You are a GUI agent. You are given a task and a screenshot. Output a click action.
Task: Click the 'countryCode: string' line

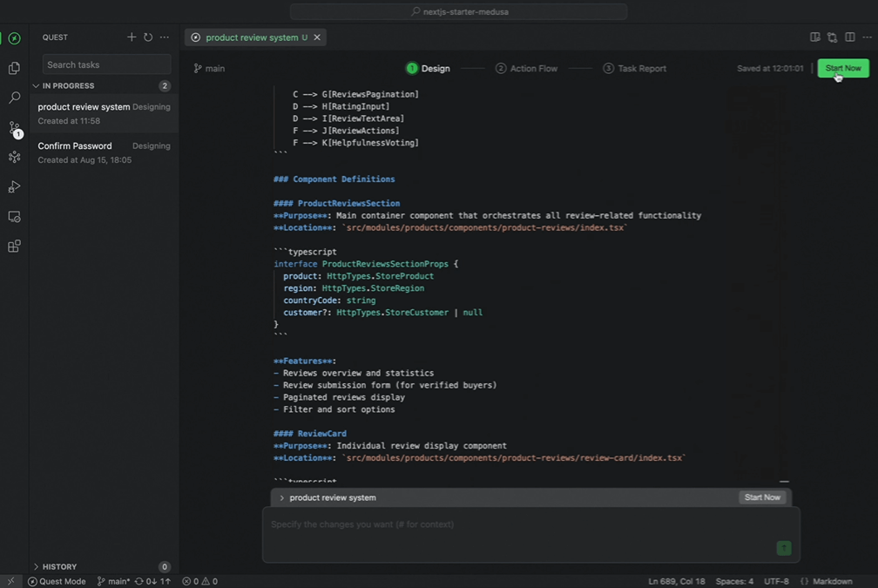pos(329,301)
